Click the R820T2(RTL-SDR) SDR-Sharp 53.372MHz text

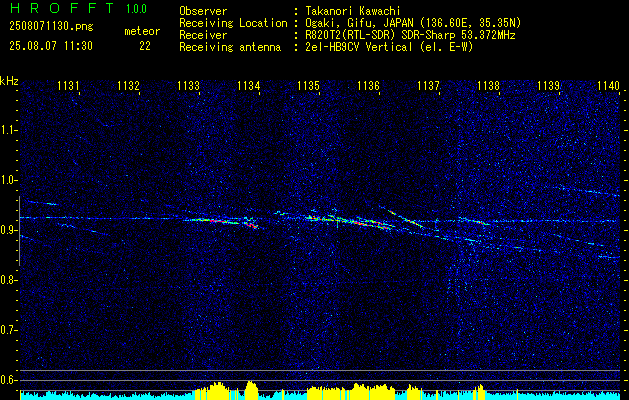coord(410,35)
